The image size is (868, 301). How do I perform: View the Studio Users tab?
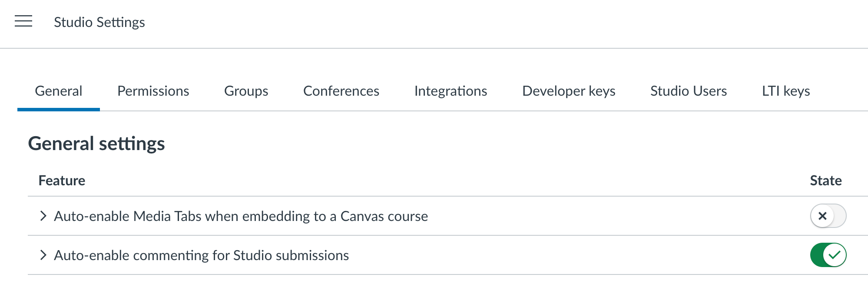(688, 91)
